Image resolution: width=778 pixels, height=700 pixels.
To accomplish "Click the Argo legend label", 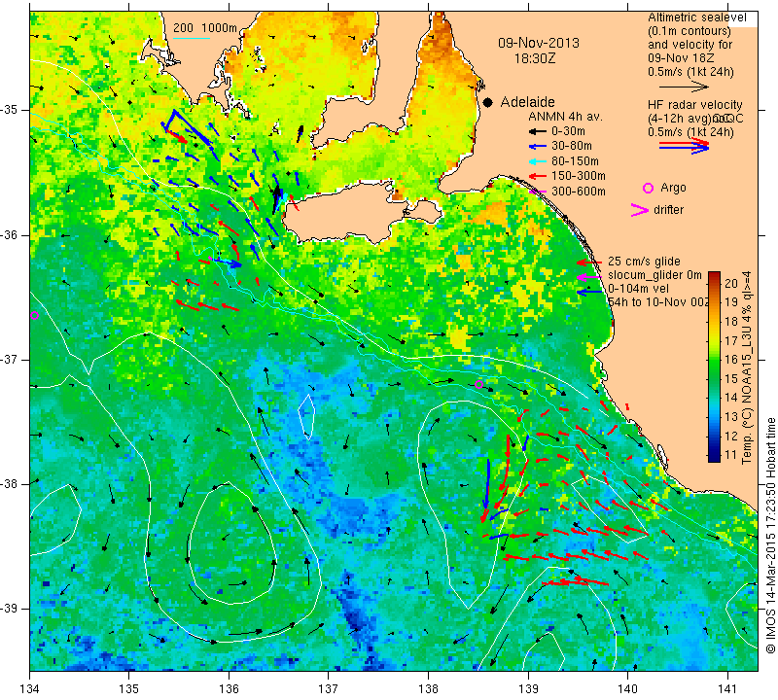I will coord(673,188).
